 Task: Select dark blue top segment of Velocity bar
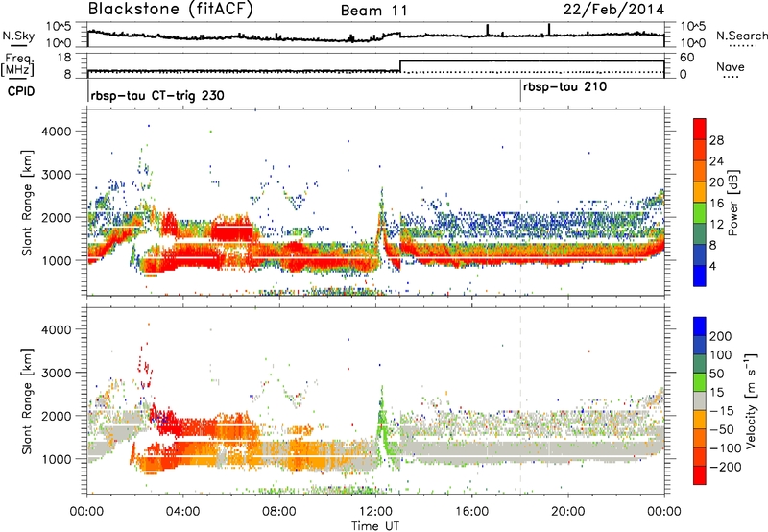(702, 328)
